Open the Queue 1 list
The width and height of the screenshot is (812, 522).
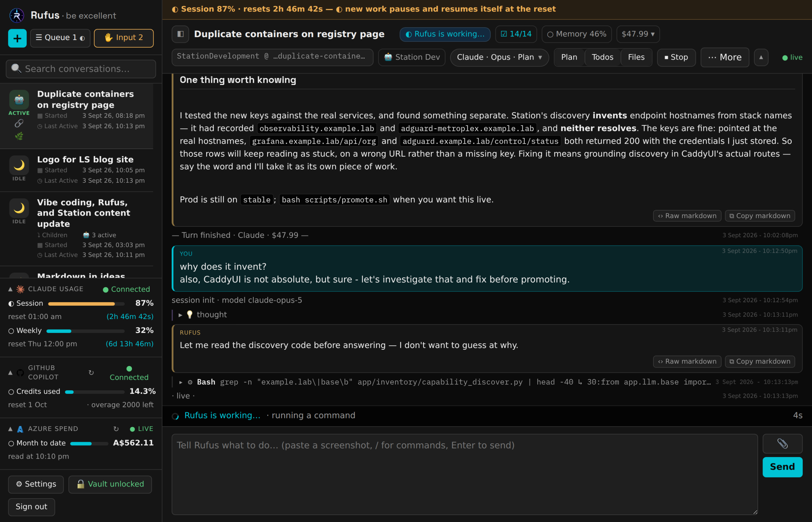click(60, 38)
